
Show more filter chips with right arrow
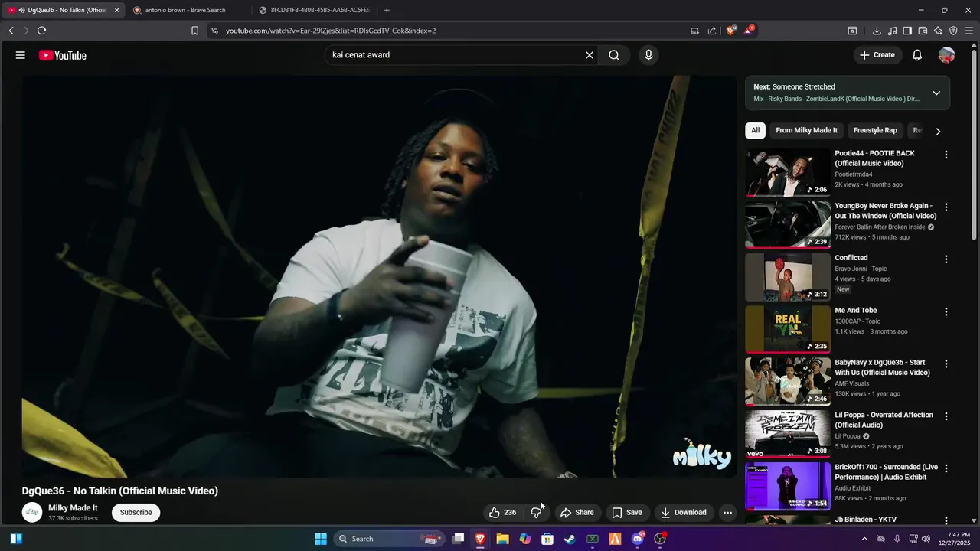938,131
